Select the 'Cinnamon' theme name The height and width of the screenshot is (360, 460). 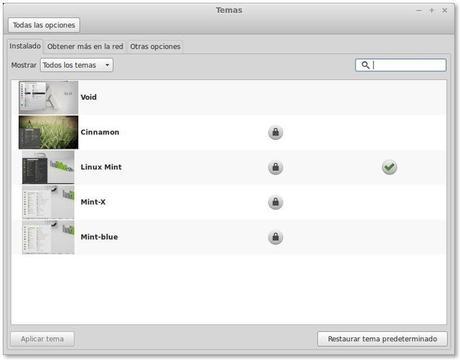(x=100, y=132)
